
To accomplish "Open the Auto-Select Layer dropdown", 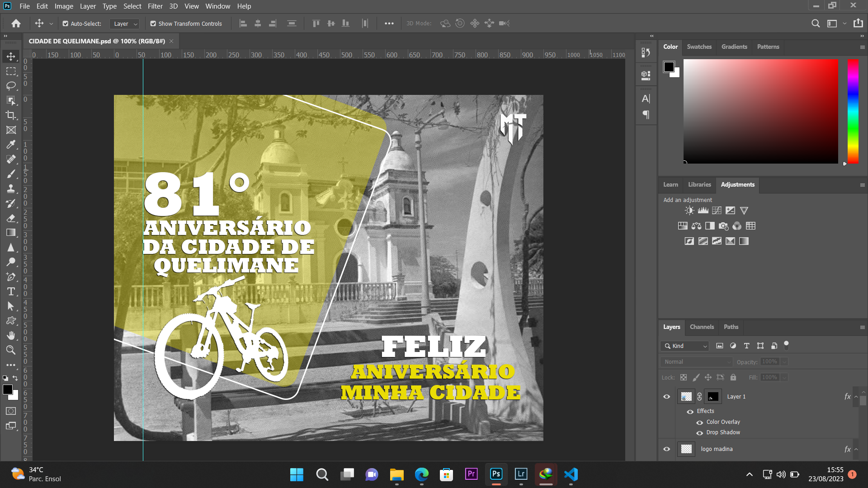I will click(x=125, y=23).
